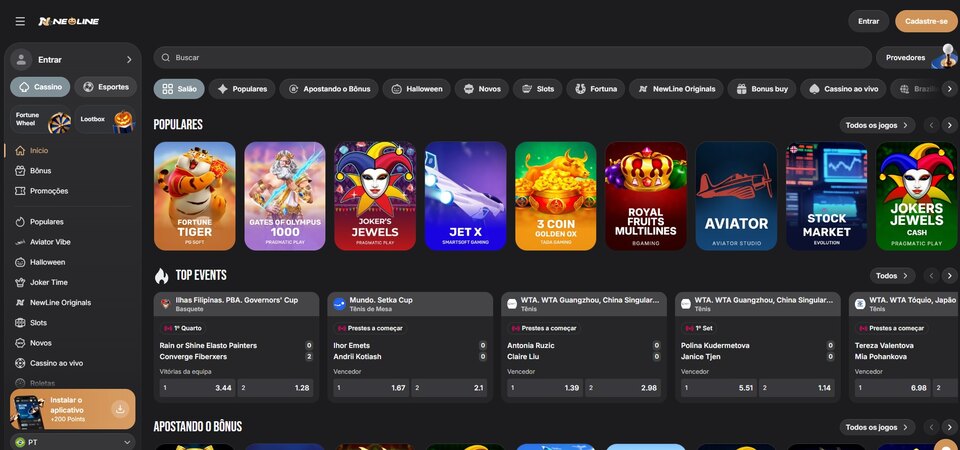960x450 pixels.
Task: Show previous Populares games with left arrow
Action: click(x=932, y=126)
